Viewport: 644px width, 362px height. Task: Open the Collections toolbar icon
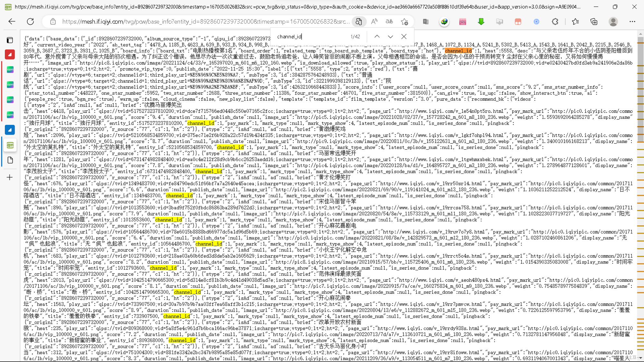(594, 22)
